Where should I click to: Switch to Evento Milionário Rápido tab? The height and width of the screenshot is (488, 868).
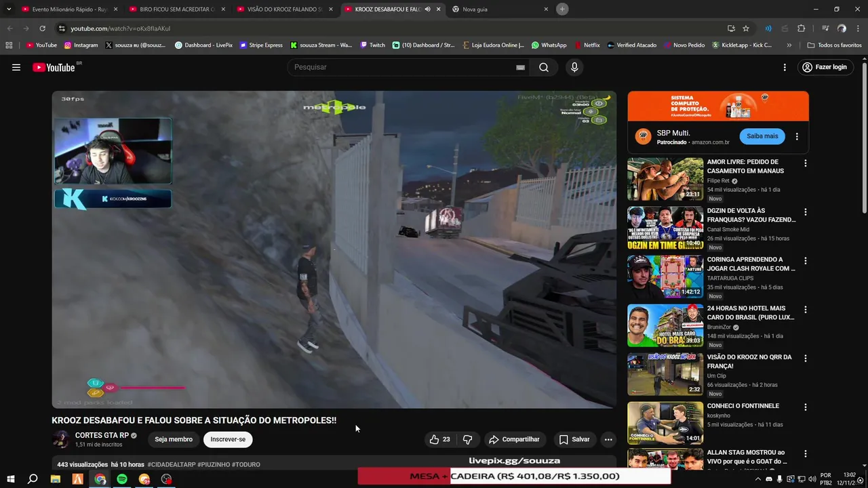click(70, 9)
